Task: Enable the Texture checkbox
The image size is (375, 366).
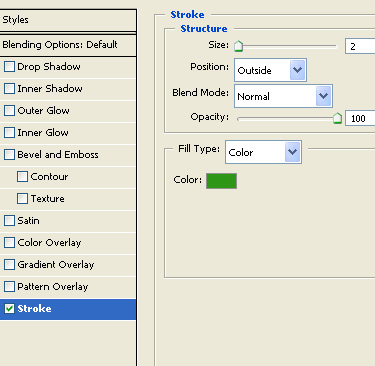Action: [22, 199]
